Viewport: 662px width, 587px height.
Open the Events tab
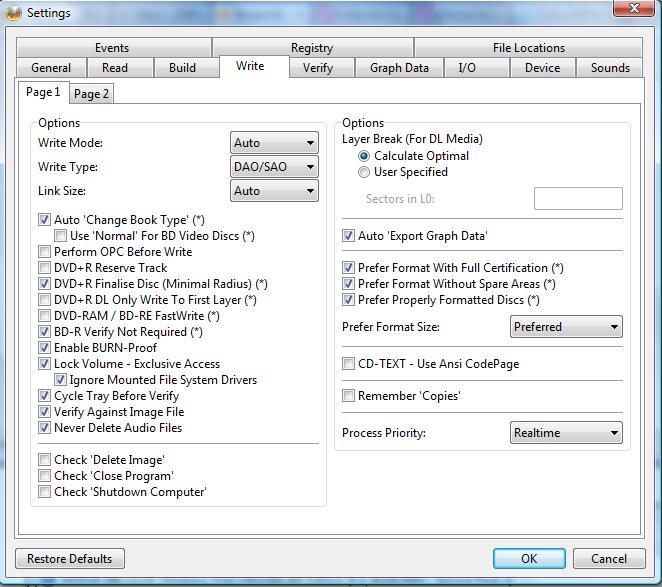click(114, 47)
